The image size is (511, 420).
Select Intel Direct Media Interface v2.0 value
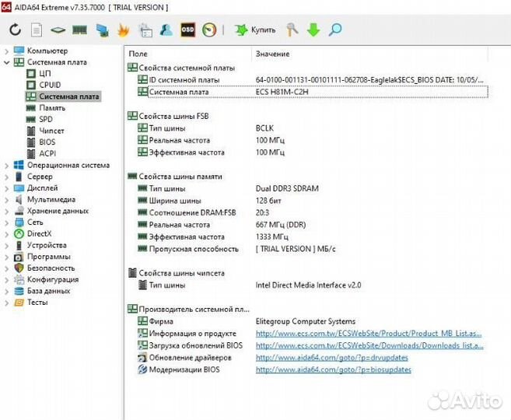pos(308,285)
